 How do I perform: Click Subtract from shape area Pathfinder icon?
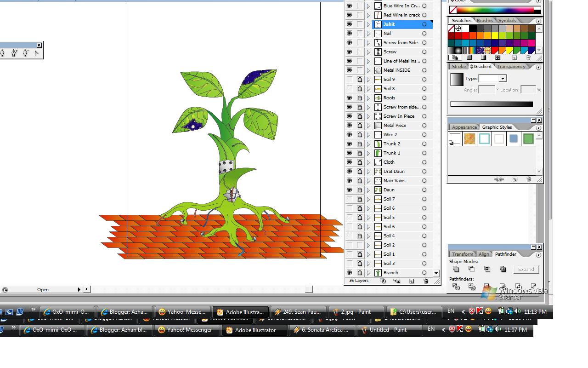471,269
